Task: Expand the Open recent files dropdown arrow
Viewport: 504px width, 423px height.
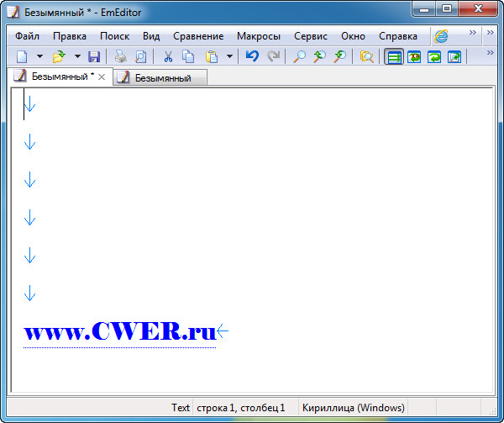Action: 77,56
